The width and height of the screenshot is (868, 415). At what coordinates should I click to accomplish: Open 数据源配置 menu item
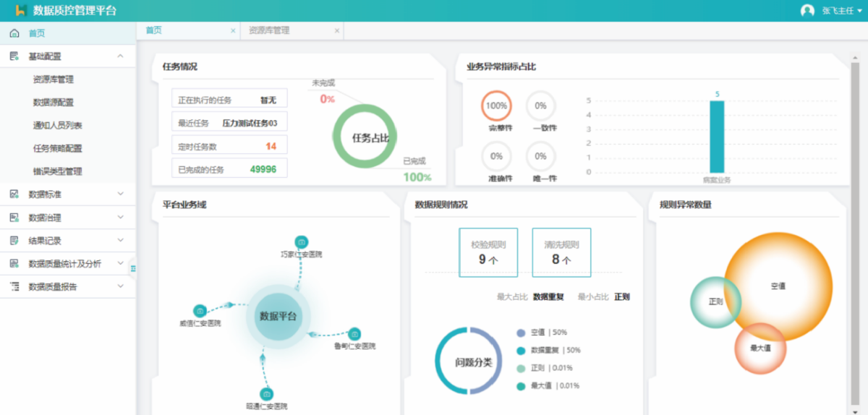pyautogui.click(x=53, y=103)
